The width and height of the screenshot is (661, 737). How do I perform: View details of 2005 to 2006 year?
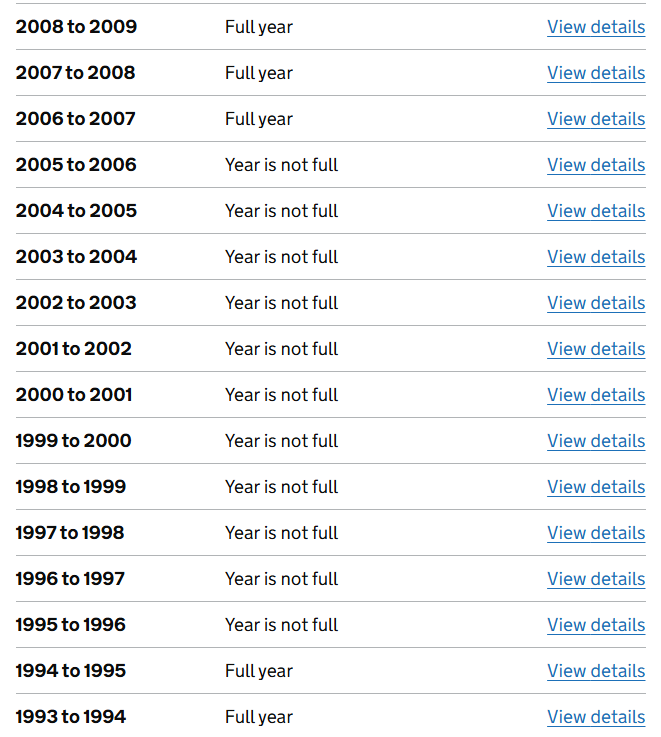point(596,165)
